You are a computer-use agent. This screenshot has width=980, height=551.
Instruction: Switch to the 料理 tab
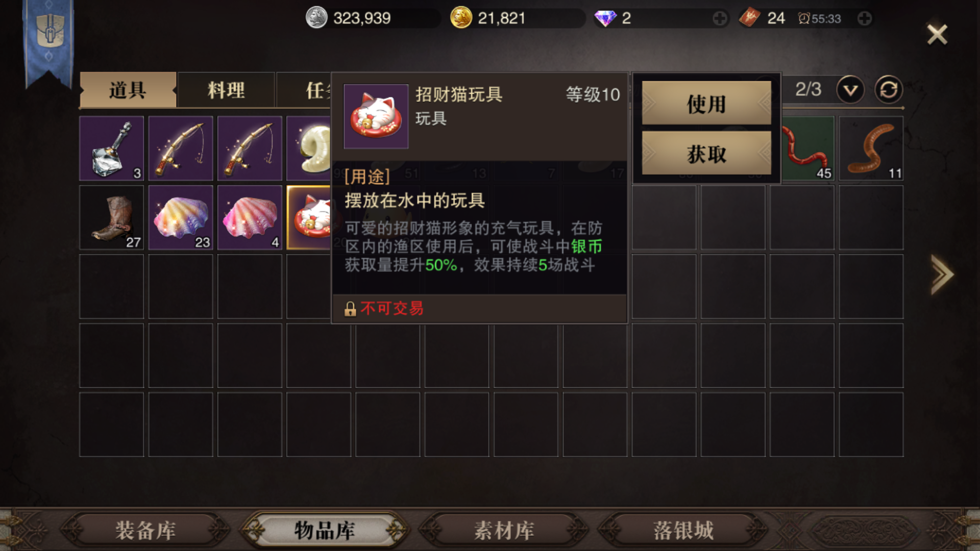(x=226, y=90)
